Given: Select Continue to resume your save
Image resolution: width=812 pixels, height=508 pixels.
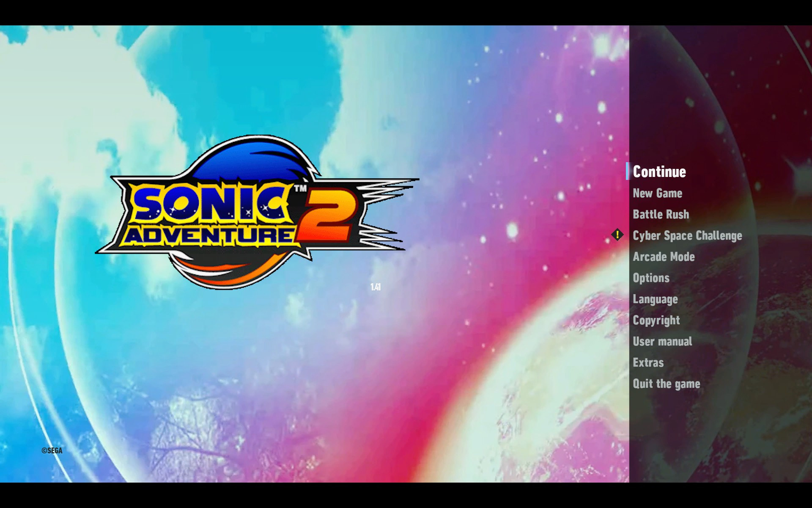Looking at the screenshot, I should 659,172.
